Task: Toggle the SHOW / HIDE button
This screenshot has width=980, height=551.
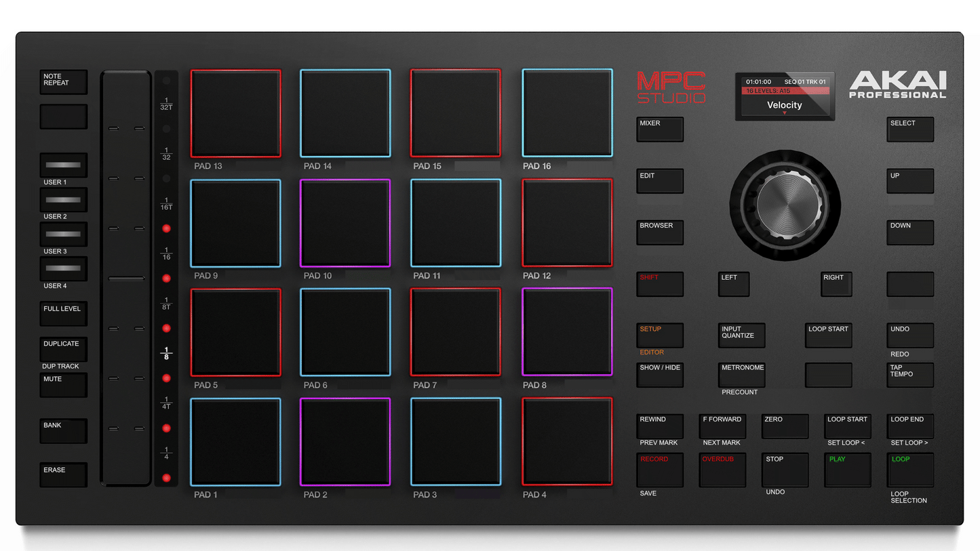Action: pyautogui.click(x=660, y=375)
